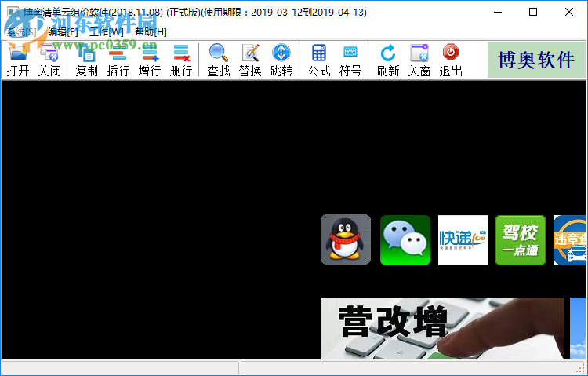Minimize the application window
This screenshot has width=588, height=376.
pyautogui.click(x=498, y=12)
